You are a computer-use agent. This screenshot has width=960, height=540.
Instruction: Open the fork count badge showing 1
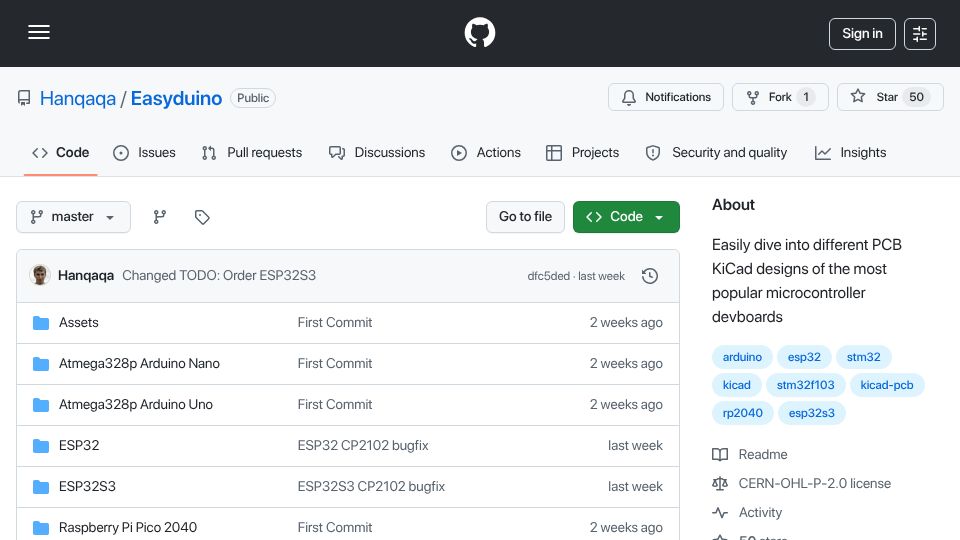(806, 97)
